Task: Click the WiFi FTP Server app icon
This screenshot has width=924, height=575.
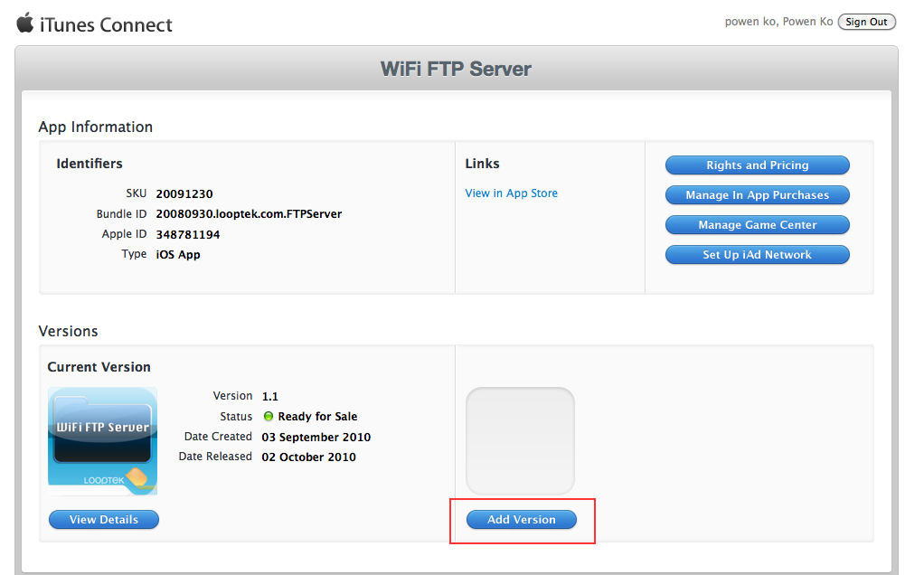Action: (102, 441)
